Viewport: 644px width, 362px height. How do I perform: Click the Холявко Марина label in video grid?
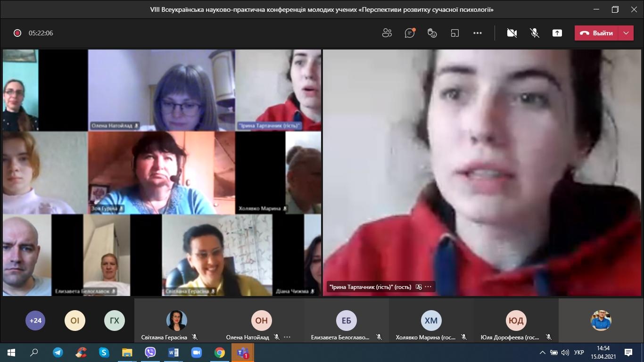point(260,208)
